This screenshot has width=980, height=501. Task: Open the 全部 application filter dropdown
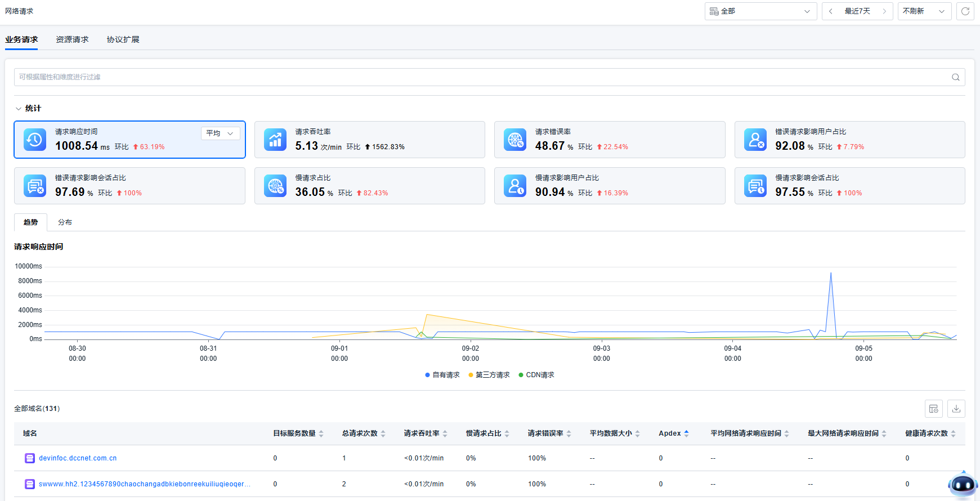760,11
